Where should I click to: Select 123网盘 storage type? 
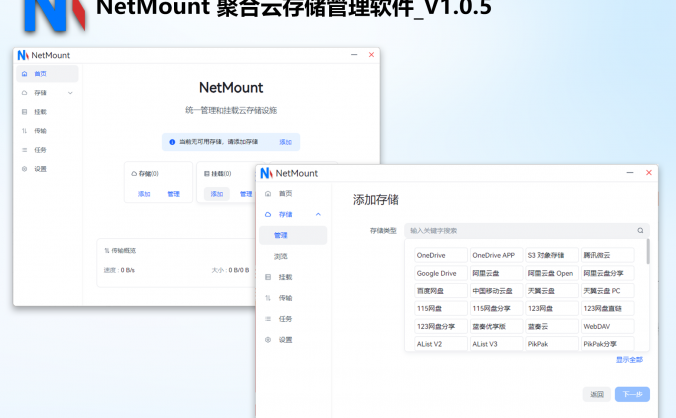pyautogui.click(x=552, y=309)
